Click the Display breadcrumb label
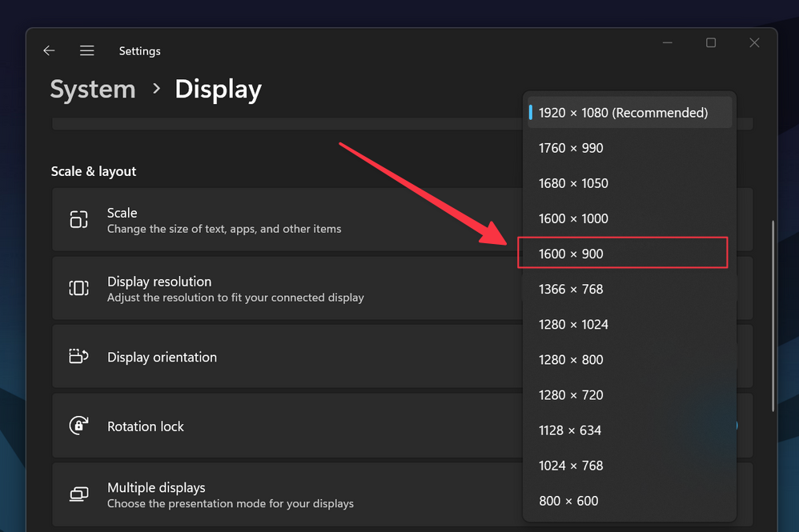The height and width of the screenshot is (532, 799). 218,90
